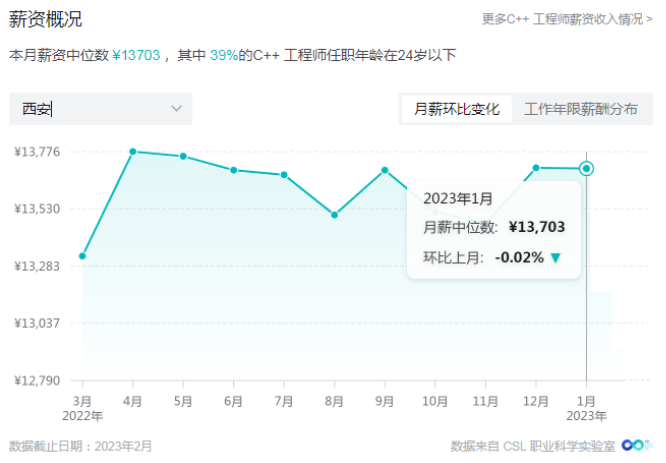Click the September data point on chart

click(x=385, y=170)
